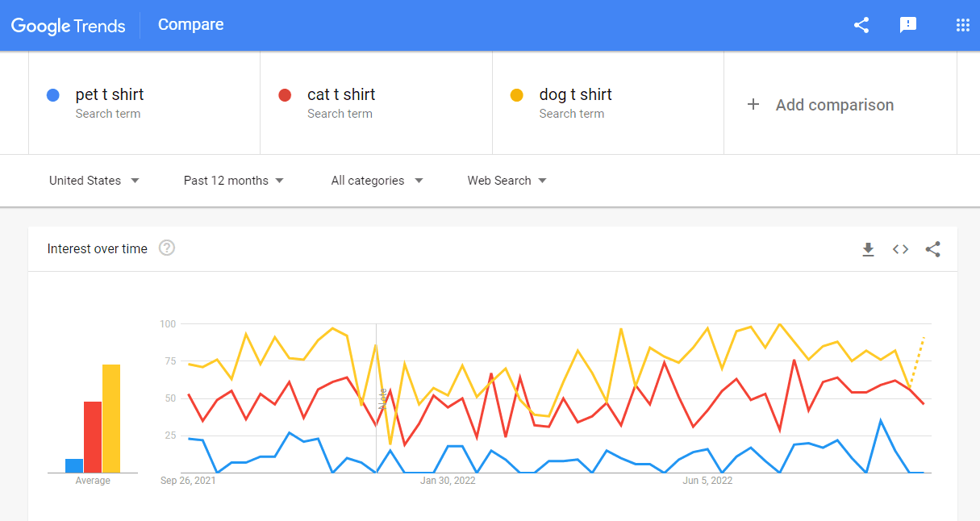
Task: Click the Note marker on the chart
Action: (383, 399)
